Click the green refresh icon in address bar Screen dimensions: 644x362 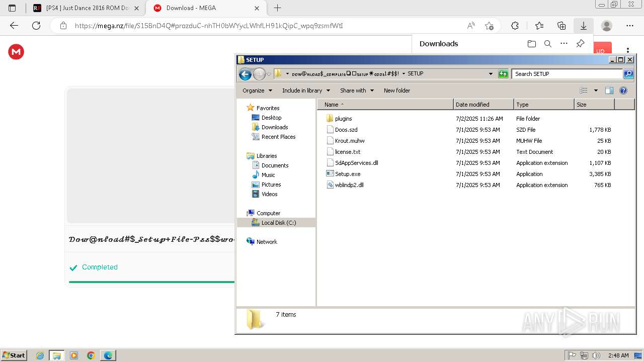(503, 74)
